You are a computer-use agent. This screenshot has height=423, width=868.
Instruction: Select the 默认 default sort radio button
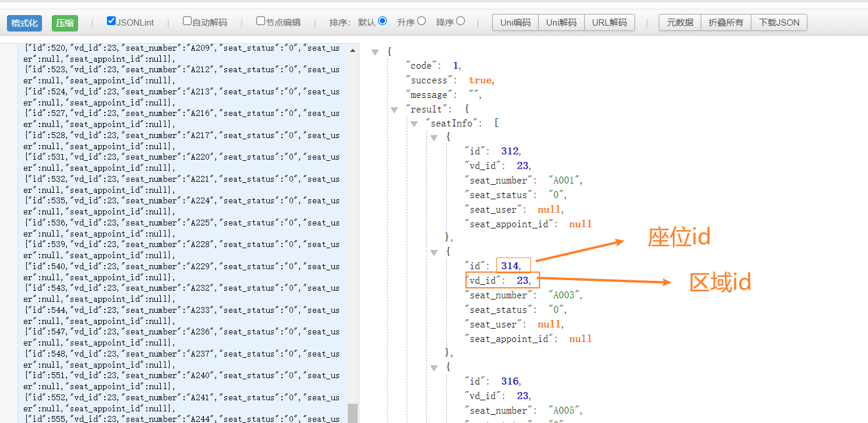pos(382,21)
